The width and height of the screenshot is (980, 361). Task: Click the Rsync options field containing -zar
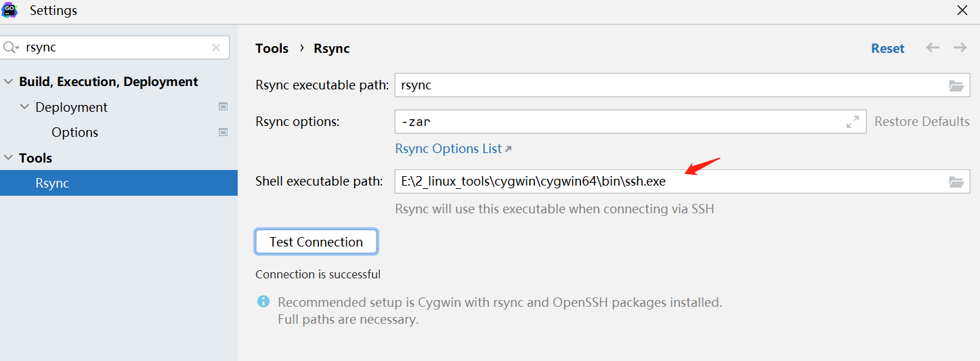click(x=631, y=122)
